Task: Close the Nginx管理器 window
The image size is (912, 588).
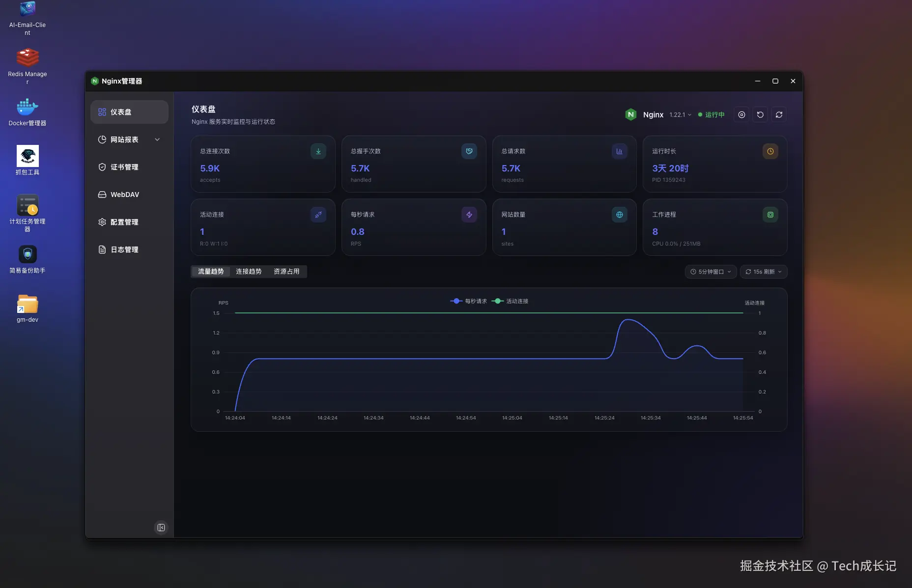Action: click(x=793, y=81)
